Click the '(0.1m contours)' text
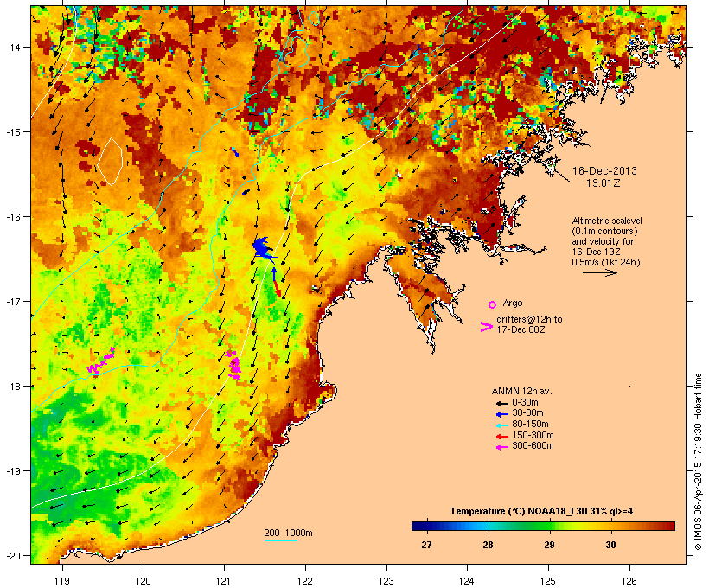This screenshot has width=709, height=588. (604, 231)
